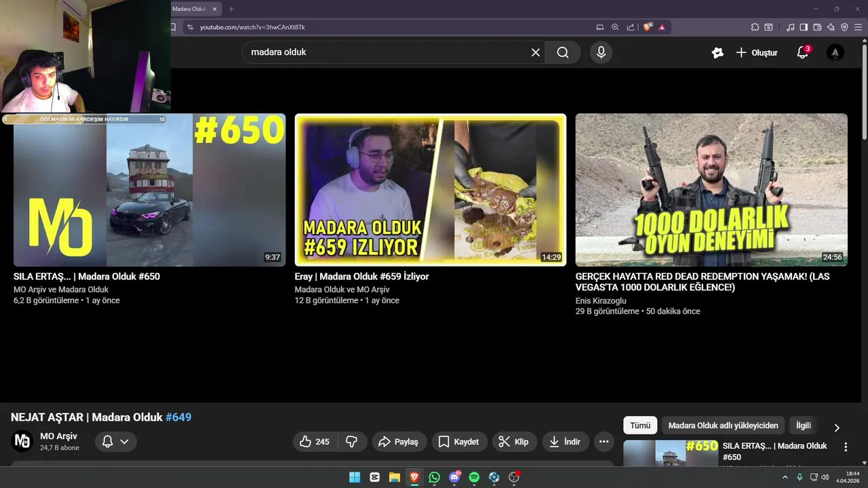Create a clip with Klip button

coord(514,442)
